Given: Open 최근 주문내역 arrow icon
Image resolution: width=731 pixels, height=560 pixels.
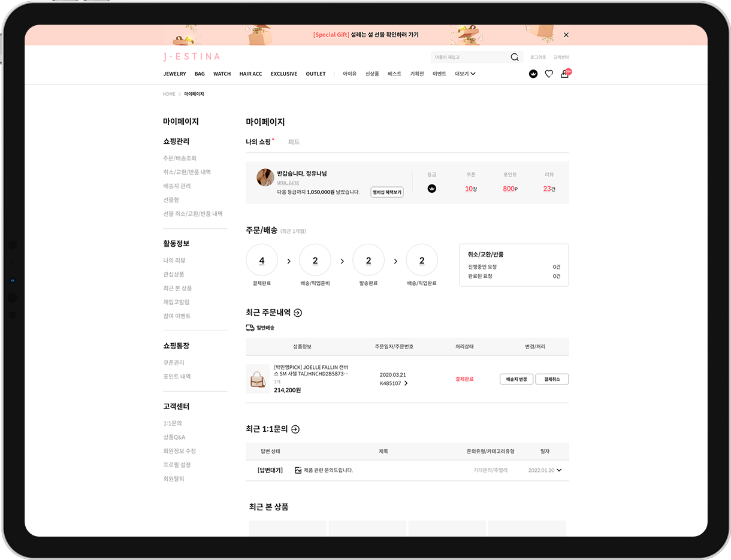Looking at the screenshot, I should coord(298,313).
